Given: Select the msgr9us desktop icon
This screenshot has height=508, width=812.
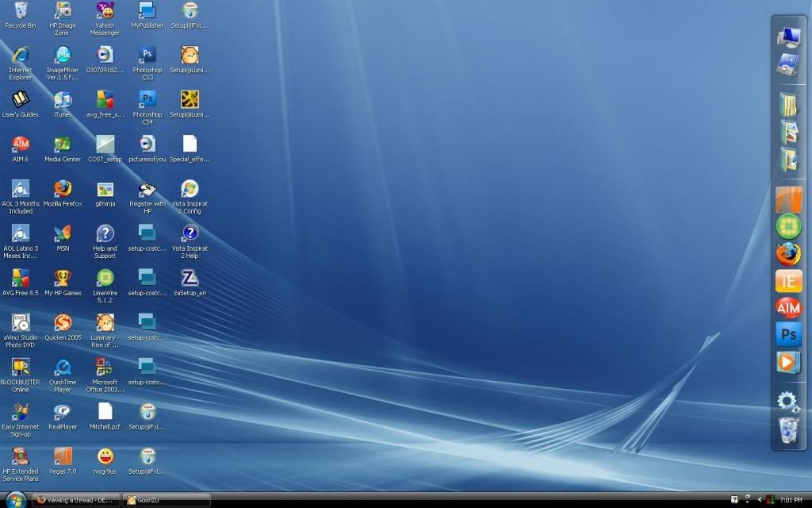Looking at the screenshot, I should pyautogui.click(x=105, y=461).
